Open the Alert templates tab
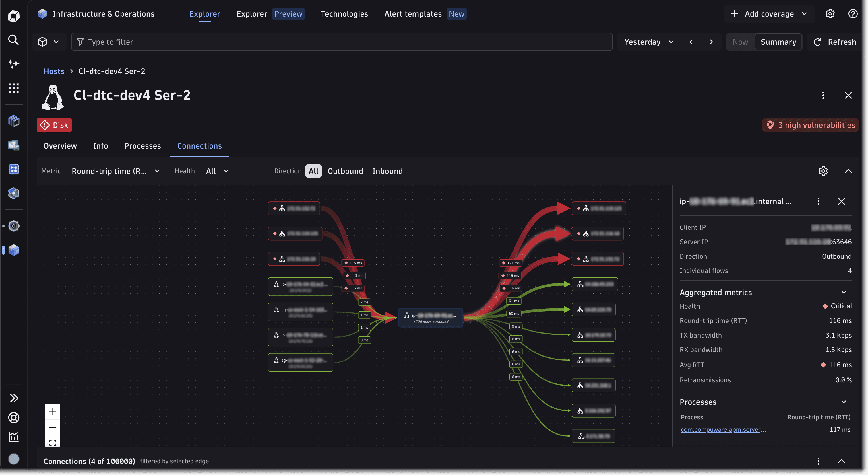 click(x=425, y=14)
